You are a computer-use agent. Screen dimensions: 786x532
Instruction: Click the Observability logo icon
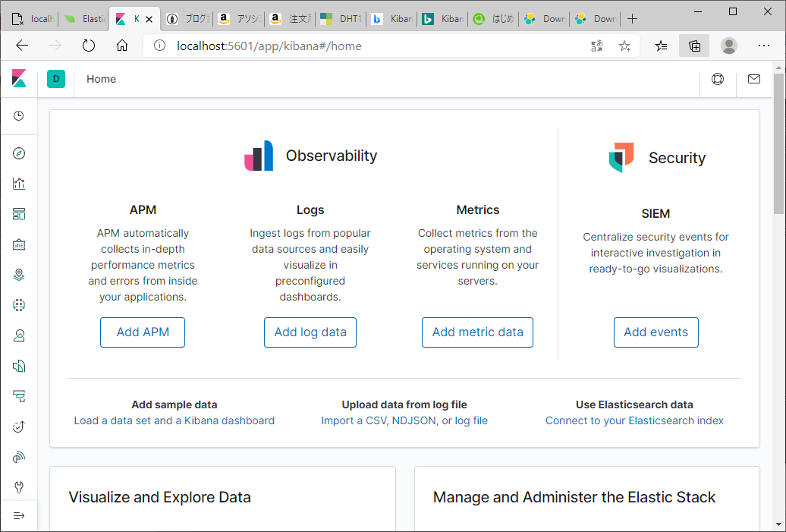pyautogui.click(x=259, y=156)
